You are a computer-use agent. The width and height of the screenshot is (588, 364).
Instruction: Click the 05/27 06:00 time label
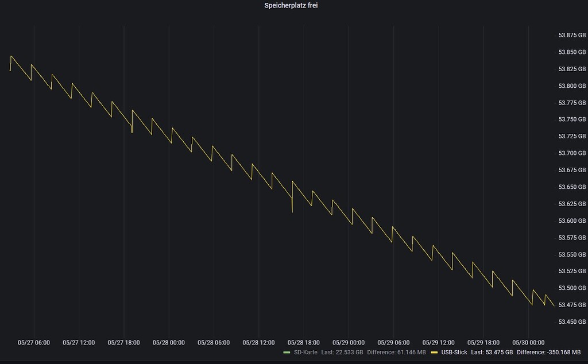pos(33,341)
